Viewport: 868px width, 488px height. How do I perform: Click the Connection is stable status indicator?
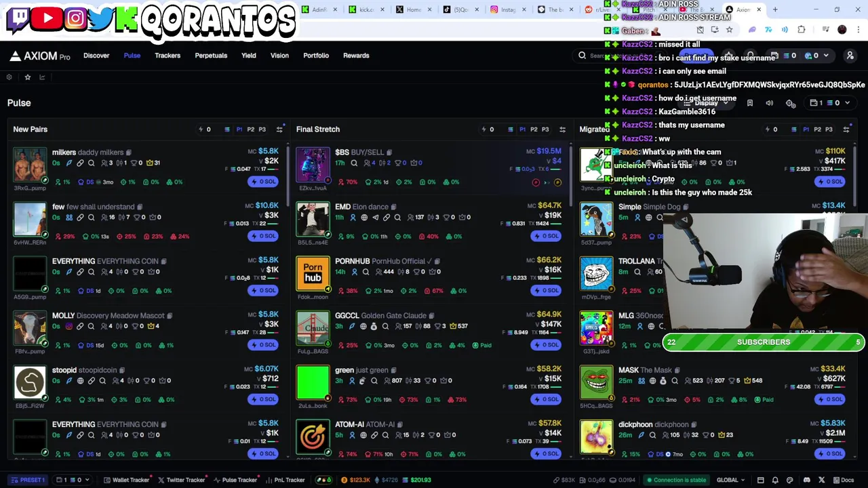pyautogui.click(x=676, y=480)
